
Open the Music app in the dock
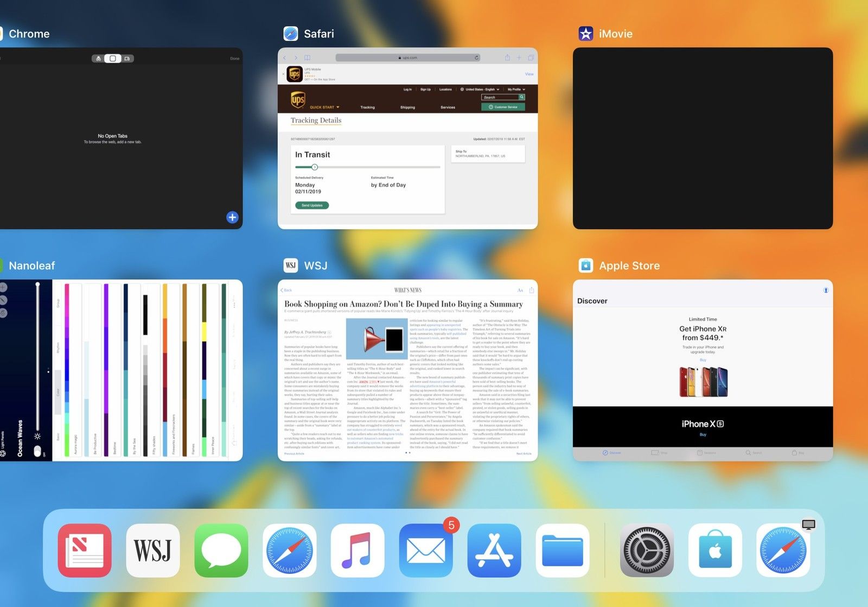(358, 550)
